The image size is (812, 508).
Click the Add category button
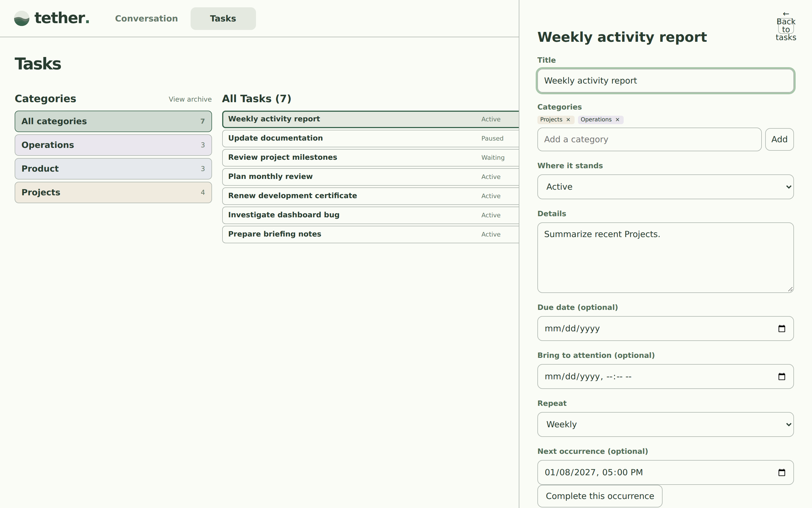tap(779, 139)
